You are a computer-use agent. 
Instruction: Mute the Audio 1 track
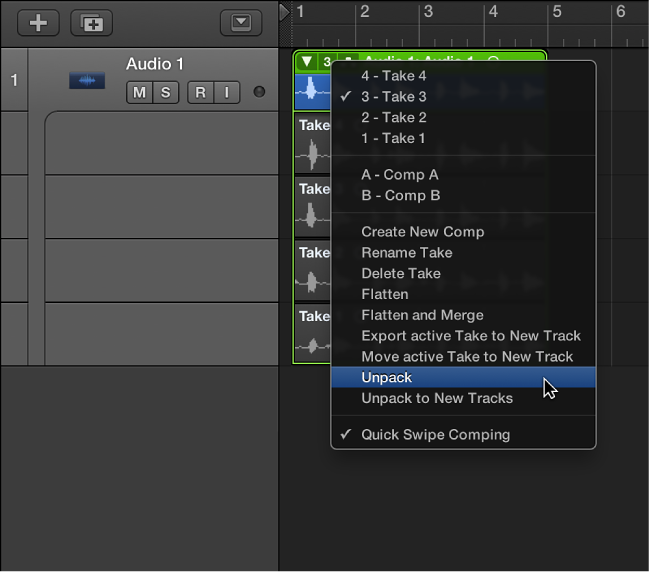pos(139,93)
